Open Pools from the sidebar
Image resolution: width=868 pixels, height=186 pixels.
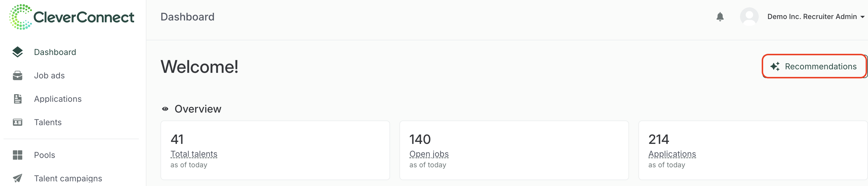45,155
